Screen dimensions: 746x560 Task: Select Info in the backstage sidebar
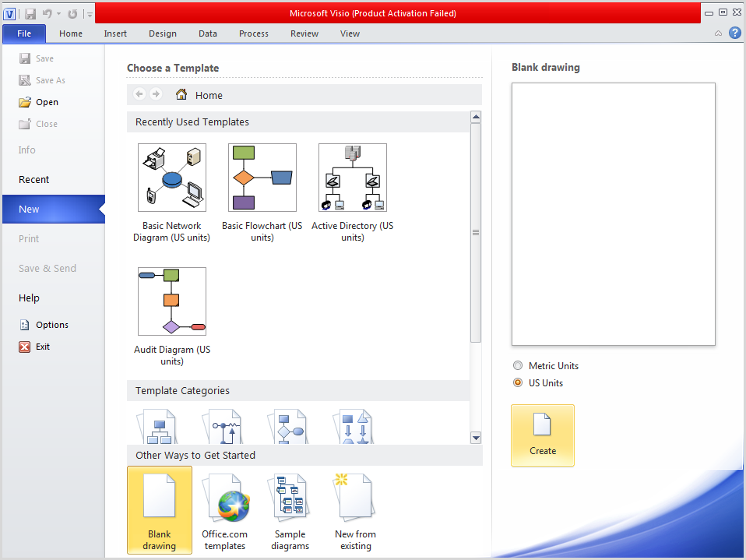tap(27, 150)
